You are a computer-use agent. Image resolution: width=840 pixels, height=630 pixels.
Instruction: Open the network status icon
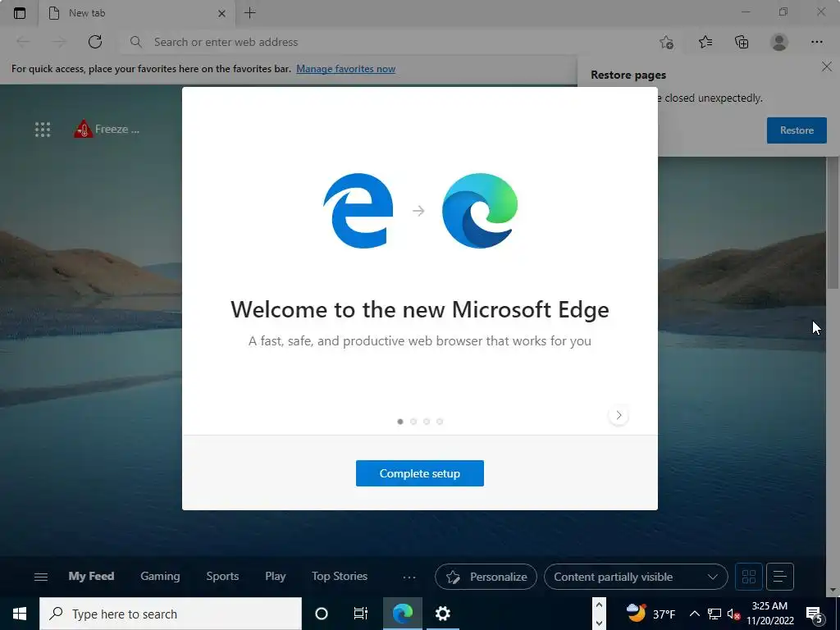click(x=714, y=614)
